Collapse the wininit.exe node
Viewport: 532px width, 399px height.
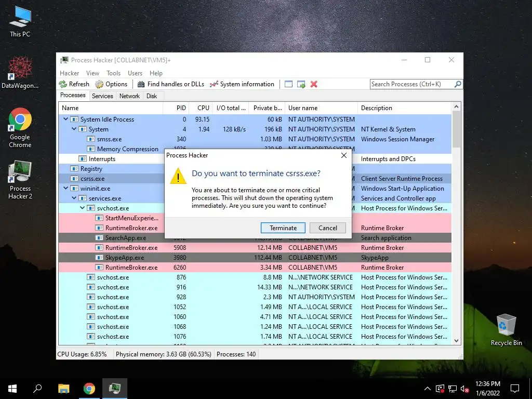pyautogui.click(x=66, y=188)
